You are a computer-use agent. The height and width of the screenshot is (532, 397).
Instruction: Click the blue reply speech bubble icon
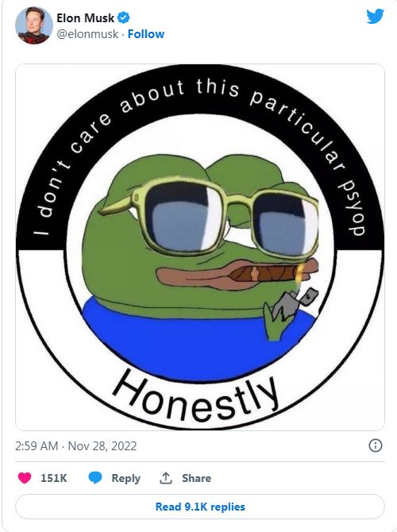pyautogui.click(x=95, y=478)
